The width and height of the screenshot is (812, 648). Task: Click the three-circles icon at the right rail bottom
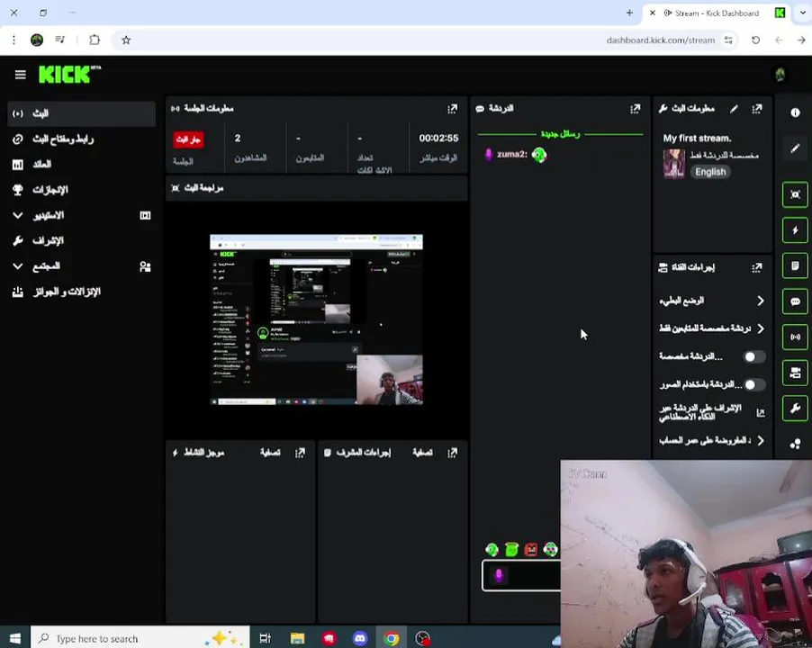tap(795, 444)
